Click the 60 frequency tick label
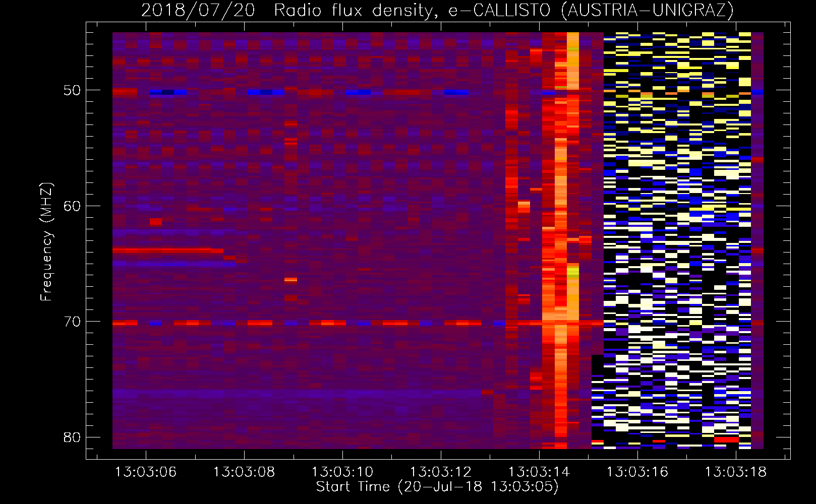The height and width of the screenshot is (504, 816). [x=72, y=206]
